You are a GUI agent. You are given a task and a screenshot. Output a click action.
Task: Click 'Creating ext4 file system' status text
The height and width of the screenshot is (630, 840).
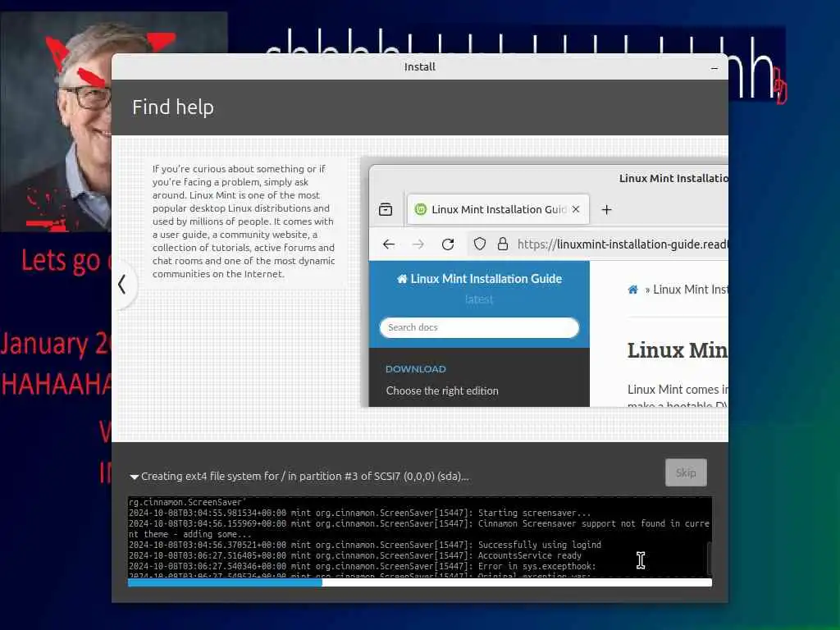point(305,477)
